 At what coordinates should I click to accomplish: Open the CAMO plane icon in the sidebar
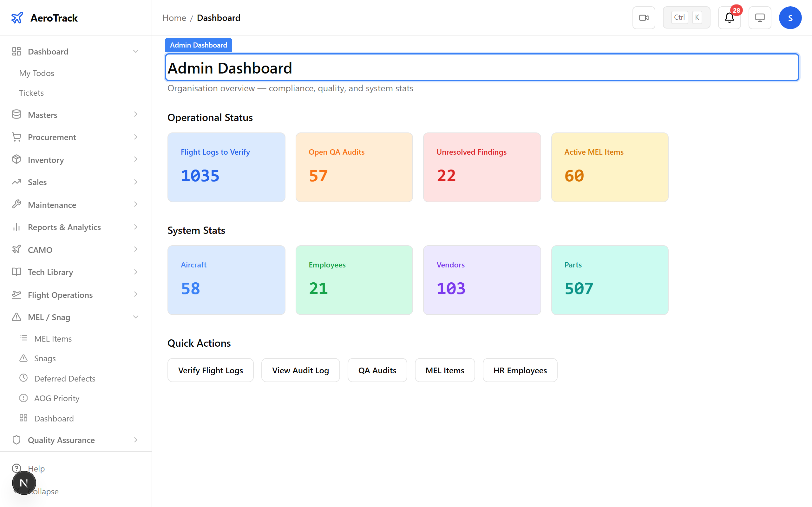tap(16, 249)
